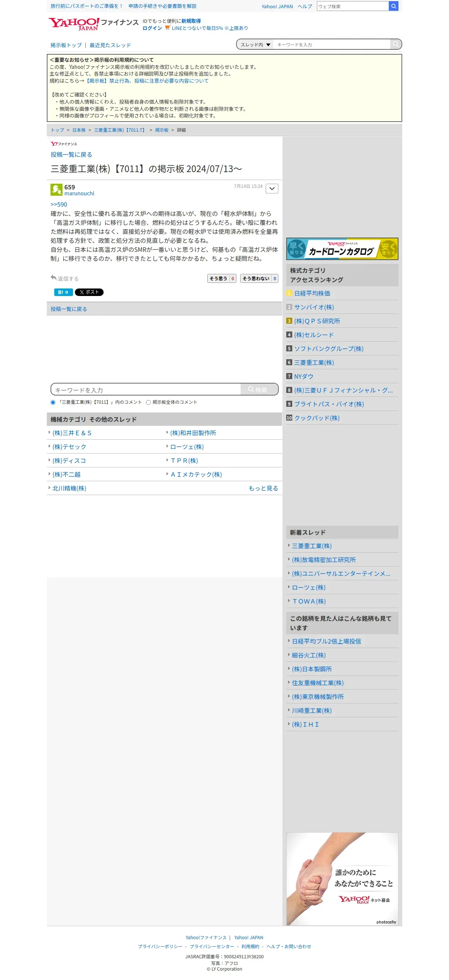Click the reply arrow 返信する

click(64, 278)
